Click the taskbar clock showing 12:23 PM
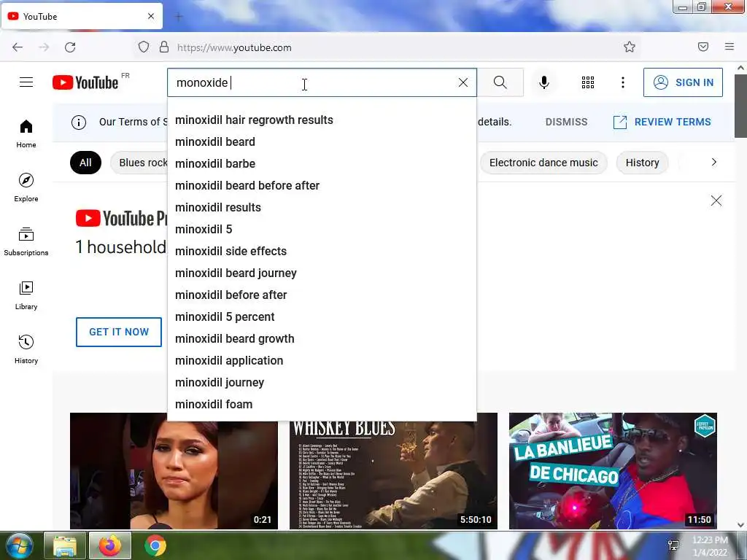This screenshot has width=747, height=560. click(x=710, y=546)
